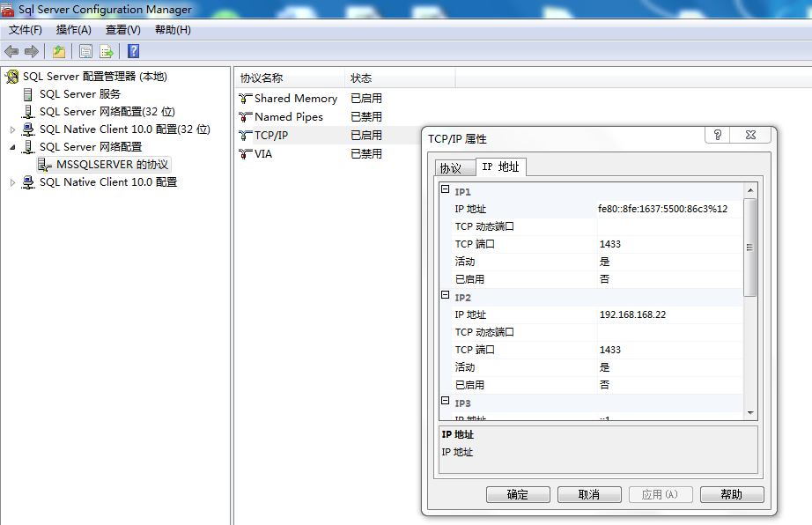Click the VIA protocol icon
The height and width of the screenshot is (525, 812).
246,154
